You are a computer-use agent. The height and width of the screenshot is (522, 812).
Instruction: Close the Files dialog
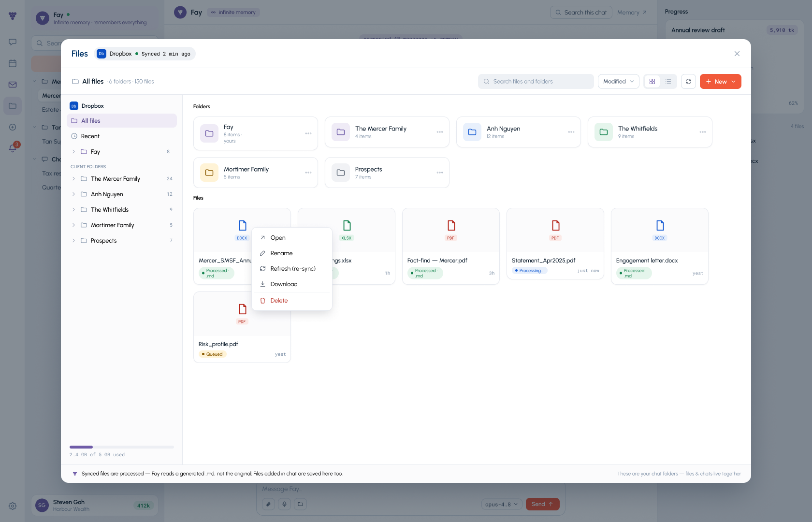737,54
